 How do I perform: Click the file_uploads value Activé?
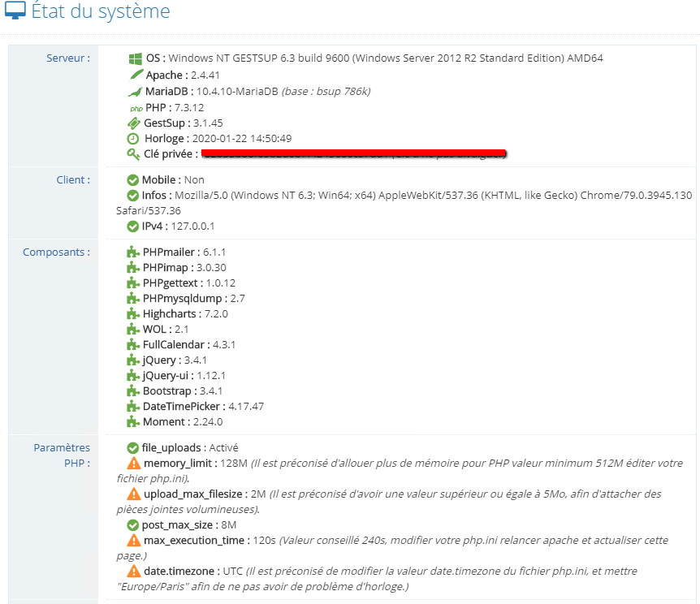point(223,448)
